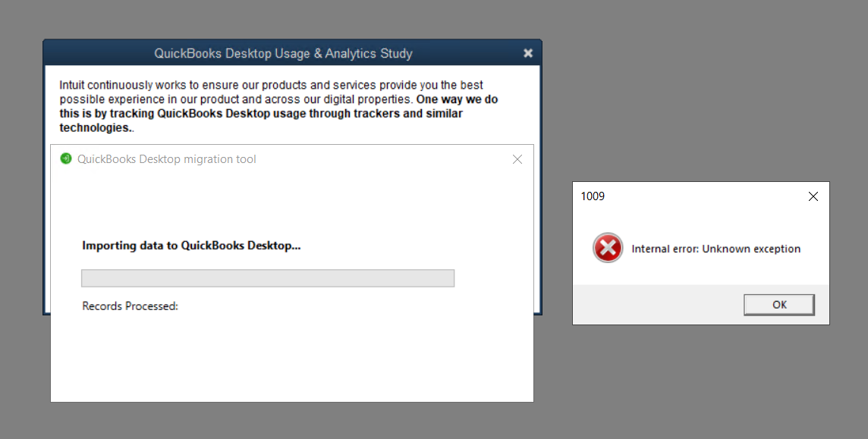Close the 1009 error dialog
Screen dimensions: 868x439
coord(813,196)
